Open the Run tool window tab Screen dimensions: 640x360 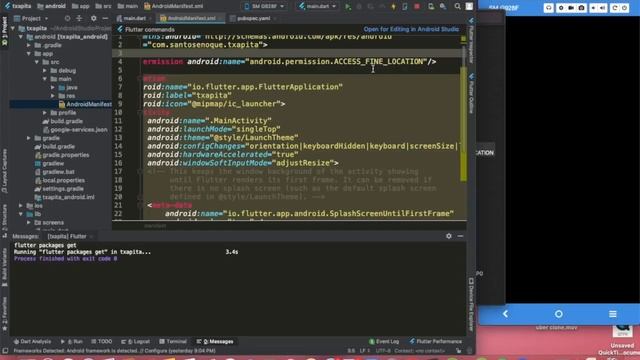click(72, 341)
